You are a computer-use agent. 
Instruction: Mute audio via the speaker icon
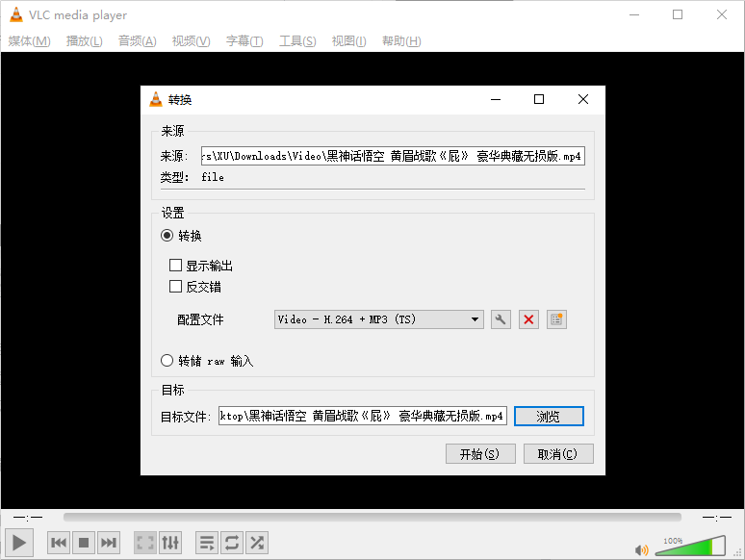click(x=642, y=549)
